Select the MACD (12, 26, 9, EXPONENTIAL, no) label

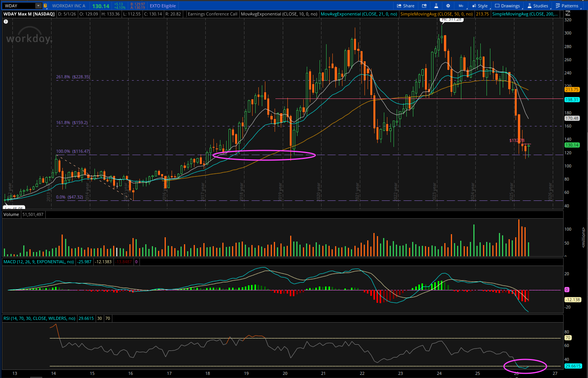38,262
